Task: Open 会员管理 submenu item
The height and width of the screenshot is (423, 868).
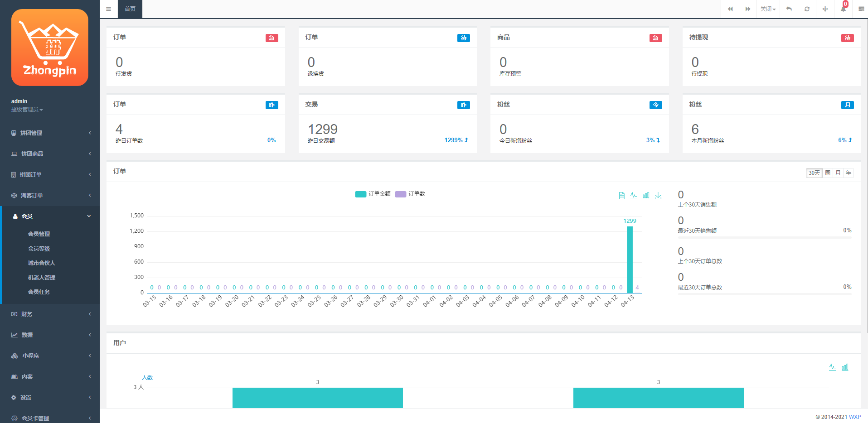Action: [39, 234]
